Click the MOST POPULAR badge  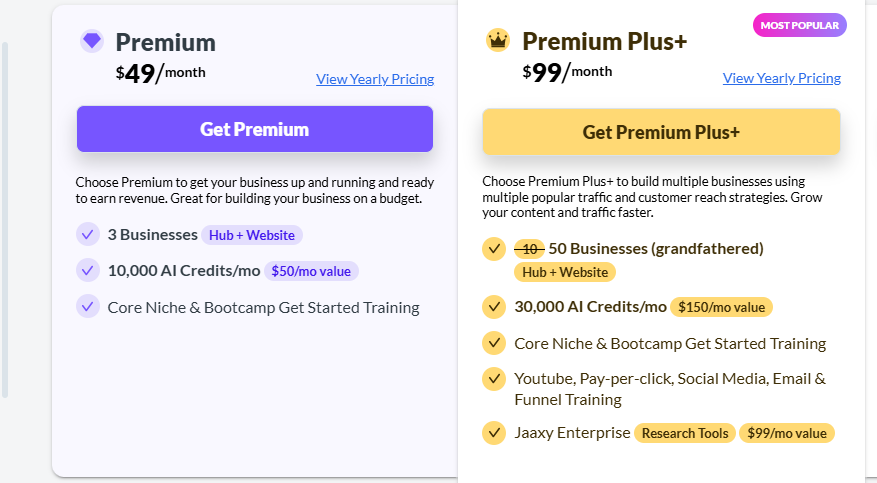pyautogui.click(x=800, y=25)
